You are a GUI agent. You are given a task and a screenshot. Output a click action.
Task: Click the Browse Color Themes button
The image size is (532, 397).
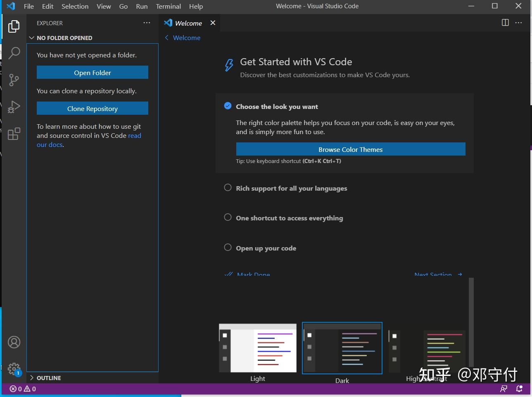point(350,149)
